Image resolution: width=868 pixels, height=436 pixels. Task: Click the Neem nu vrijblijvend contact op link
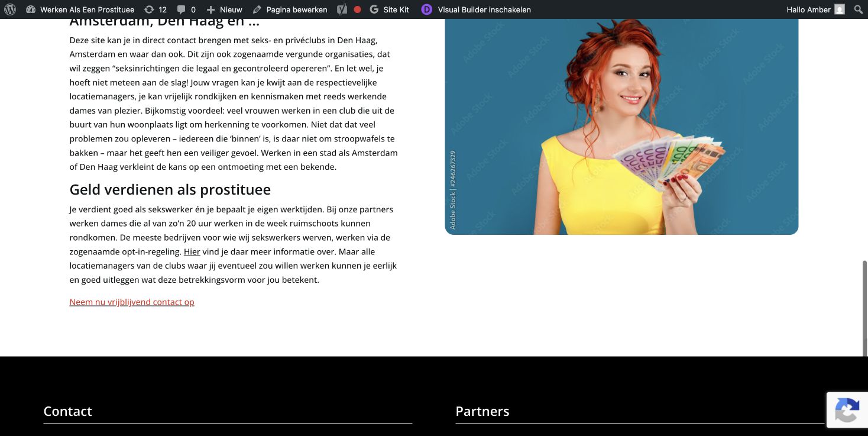132,302
